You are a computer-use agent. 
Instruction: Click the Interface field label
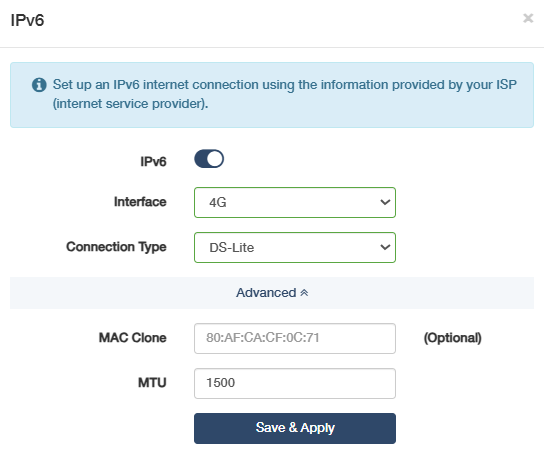click(140, 202)
